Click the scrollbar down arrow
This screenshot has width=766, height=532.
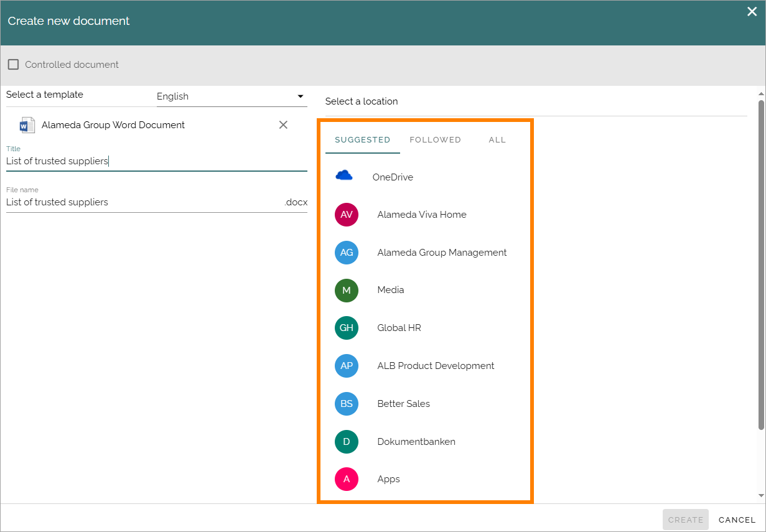761,496
